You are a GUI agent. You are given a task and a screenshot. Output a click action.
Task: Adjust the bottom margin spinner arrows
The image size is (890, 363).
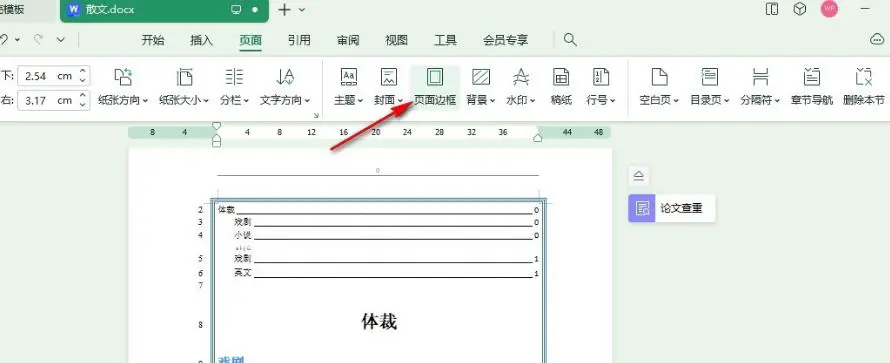(x=83, y=75)
